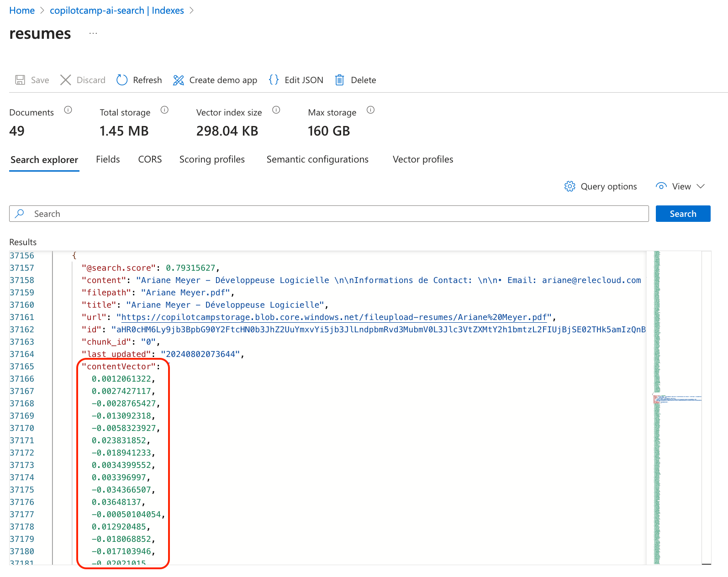
Task: Click the Save floppy-disk icon
Action: (x=20, y=80)
